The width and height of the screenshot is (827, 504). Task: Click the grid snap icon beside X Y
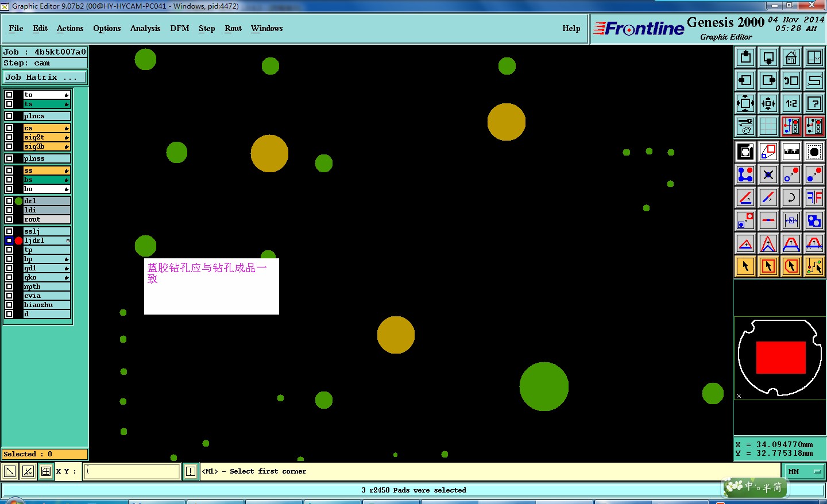coord(46,471)
